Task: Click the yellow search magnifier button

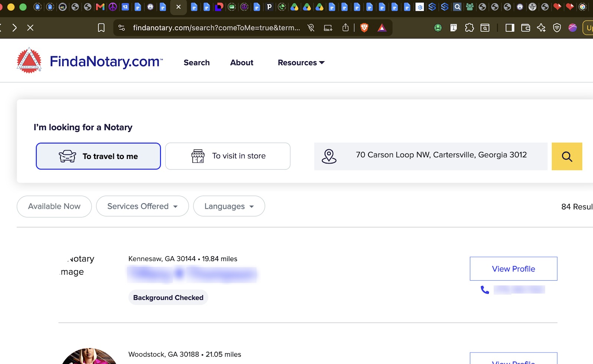Action: coord(567,156)
